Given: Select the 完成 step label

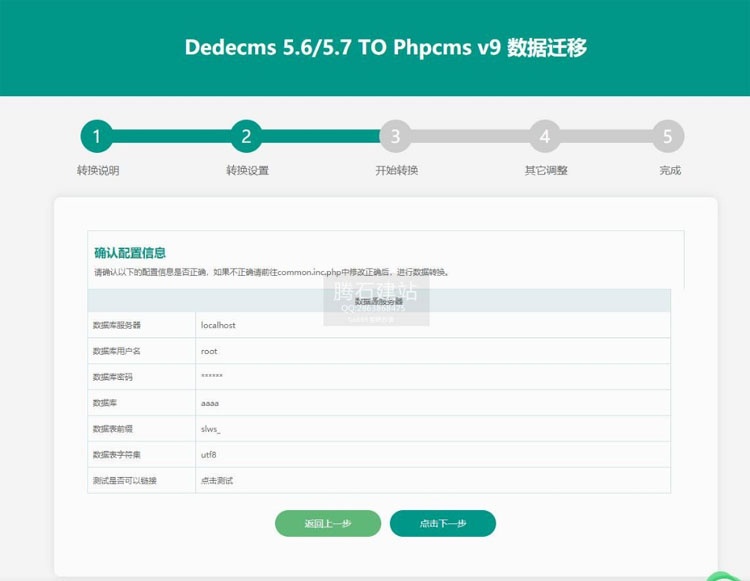Looking at the screenshot, I should [670, 170].
